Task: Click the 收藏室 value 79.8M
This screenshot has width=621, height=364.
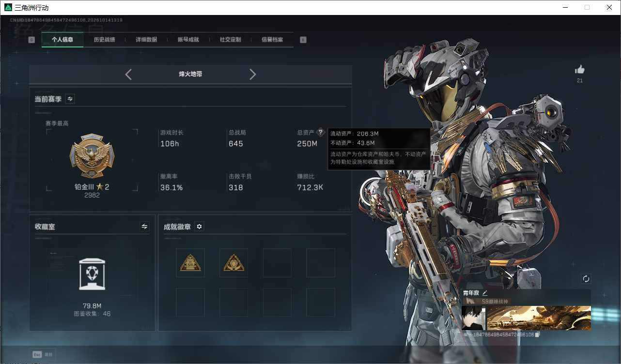Action: click(x=92, y=306)
